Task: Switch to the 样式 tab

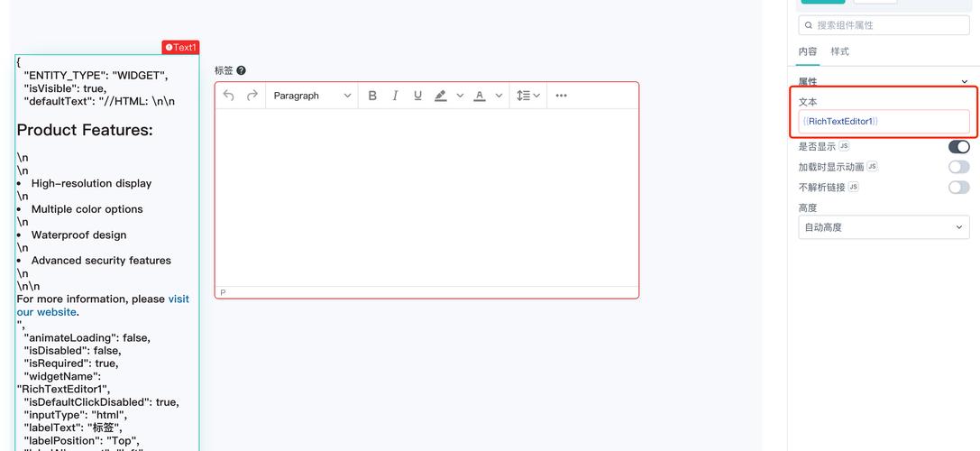Action: 839,51
